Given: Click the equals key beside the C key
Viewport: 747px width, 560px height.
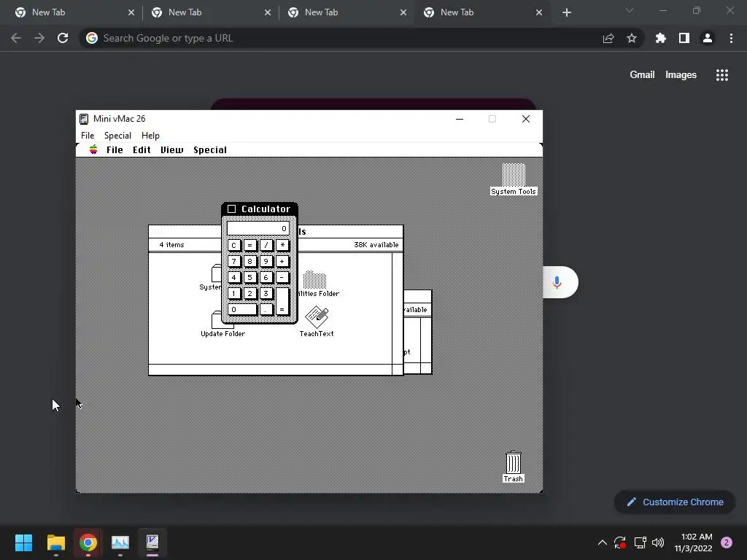Looking at the screenshot, I should pos(249,245).
